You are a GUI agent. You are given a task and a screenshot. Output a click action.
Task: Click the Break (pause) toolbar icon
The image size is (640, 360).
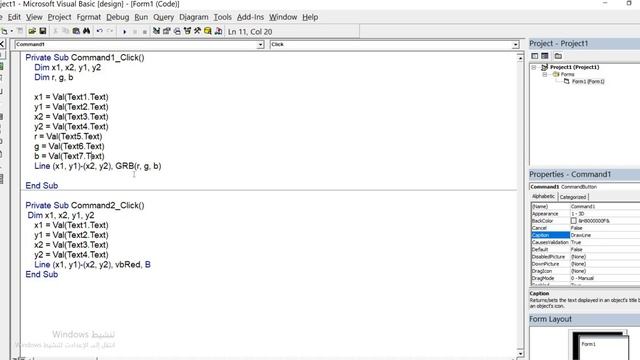coord(135,32)
